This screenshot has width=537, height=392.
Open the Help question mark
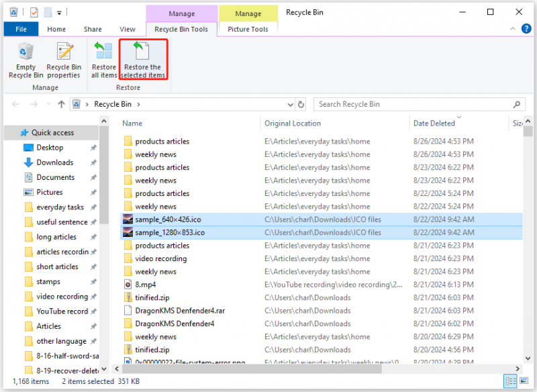[x=526, y=29]
